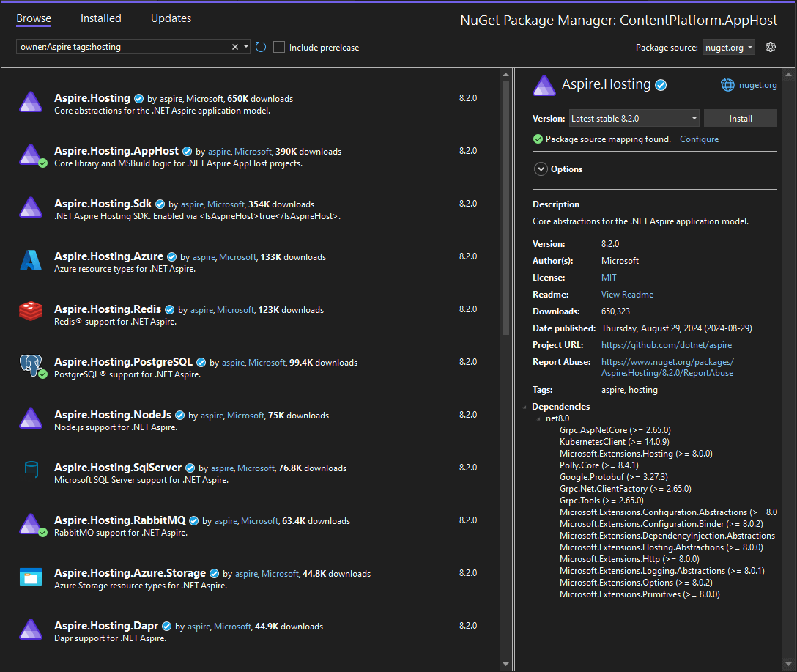Select the Updates tab

click(171, 18)
